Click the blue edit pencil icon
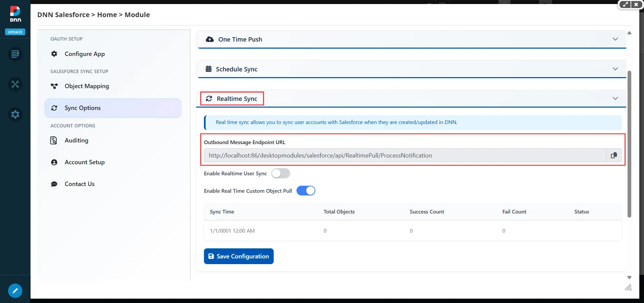 click(15, 291)
